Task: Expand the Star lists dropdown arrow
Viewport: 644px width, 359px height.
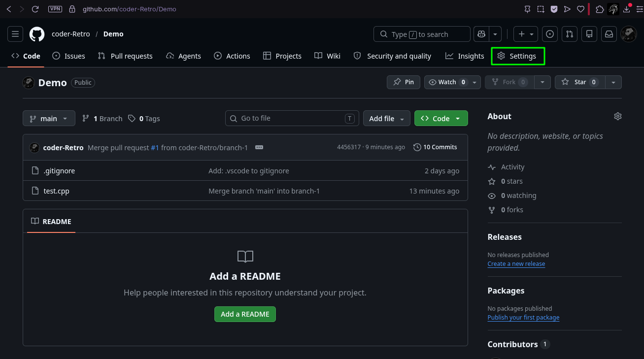Action: (613, 82)
